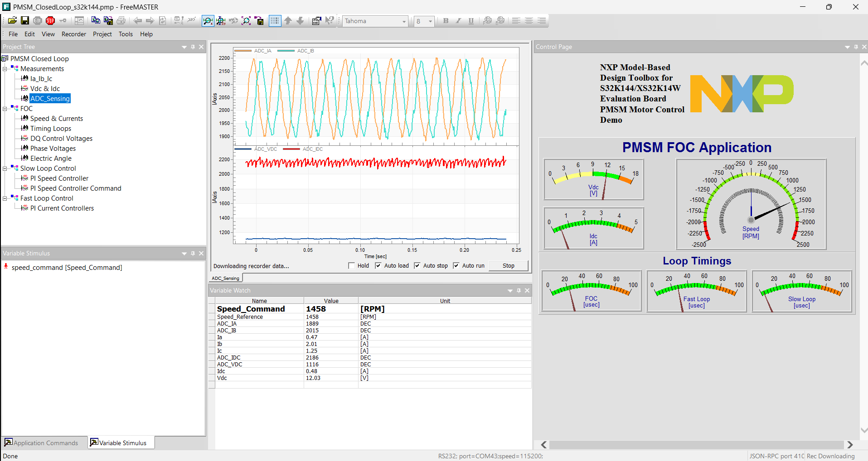This screenshot has height=461, width=868.
Task: Uncheck the Auto load checkbox
Action: coord(378,266)
